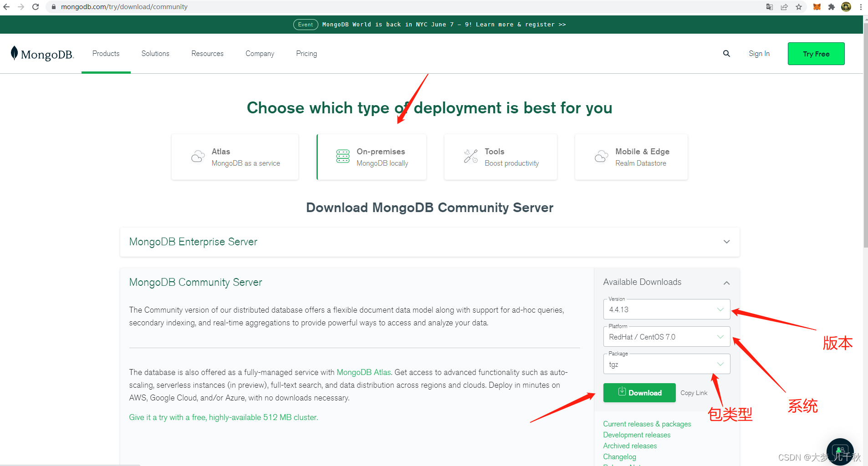Open the MetaMask fox extension
This screenshot has height=466, width=868.
pos(817,7)
